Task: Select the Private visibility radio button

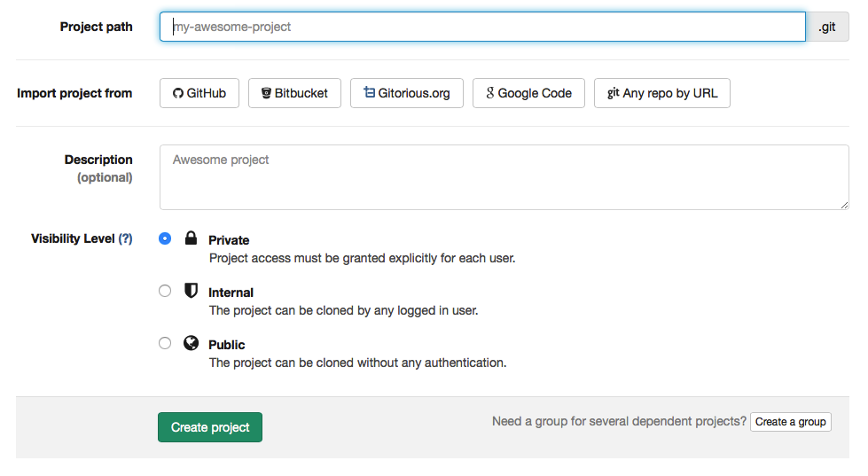Action: pyautogui.click(x=165, y=238)
